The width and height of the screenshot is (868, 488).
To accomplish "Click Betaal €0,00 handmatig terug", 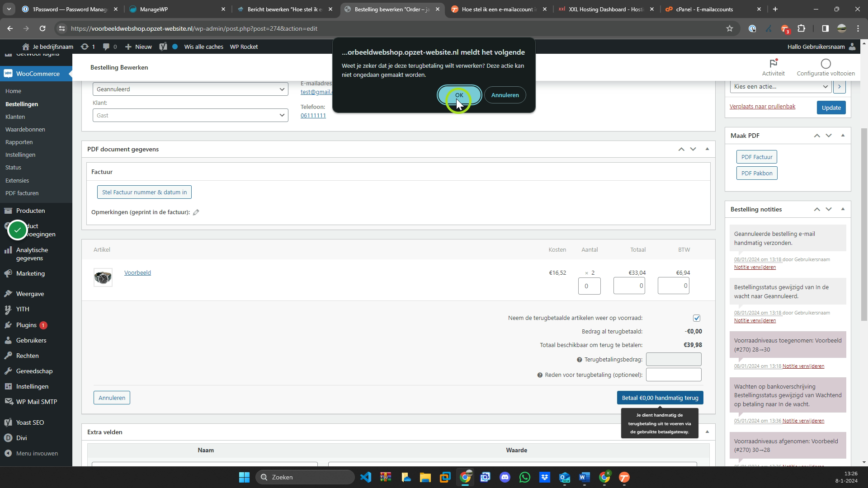I will point(660,398).
